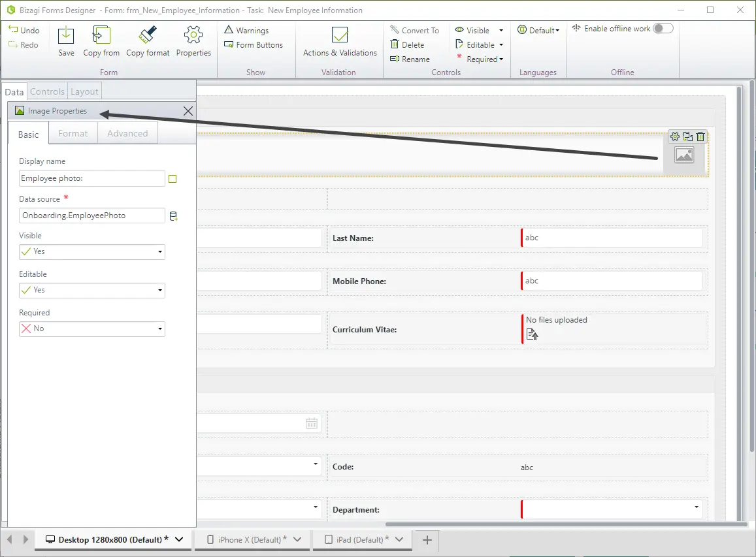This screenshot has width=756, height=557.
Task: Open form Properties gear
Action: (x=193, y=41)
